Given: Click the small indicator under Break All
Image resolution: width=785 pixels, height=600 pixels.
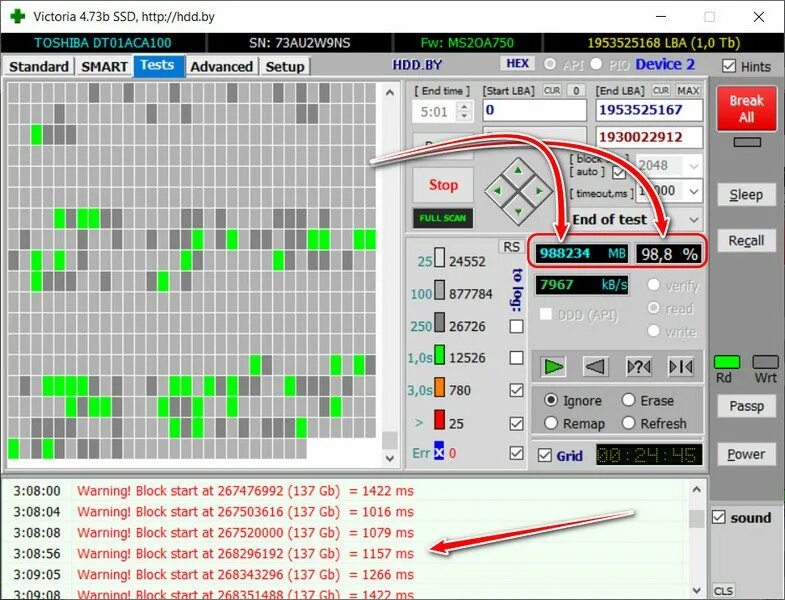Looking at the screenshot, I should (x=747, y=142).
